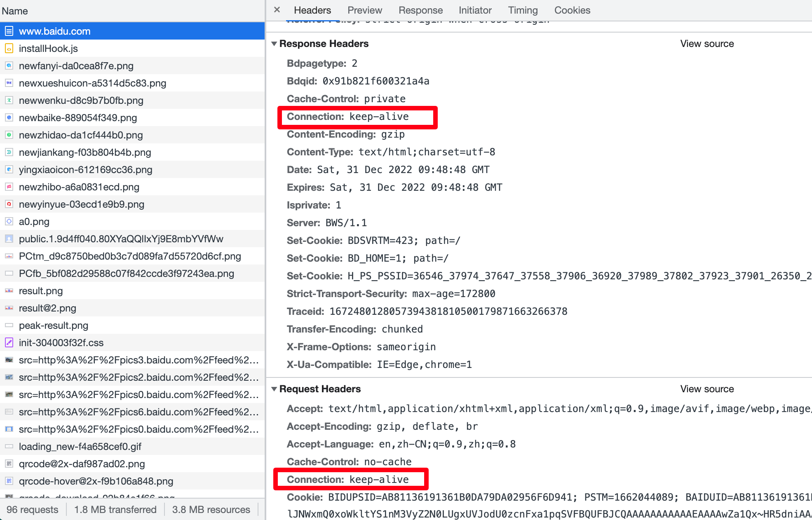Screen dimensions: 812x520
Task: Click the icon of loading_new-f4a658cef0.gif
Action: pyautogui.click(x=9, y=447)
